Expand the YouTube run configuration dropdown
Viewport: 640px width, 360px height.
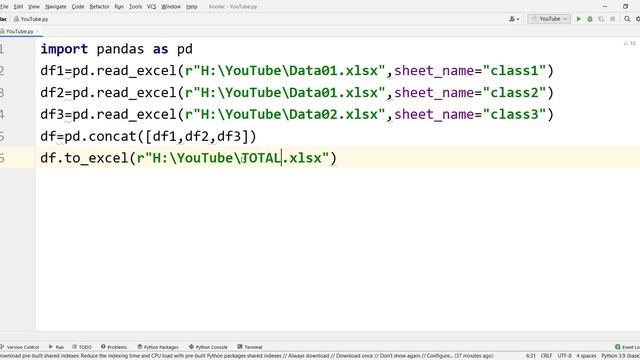click(549, 19)
